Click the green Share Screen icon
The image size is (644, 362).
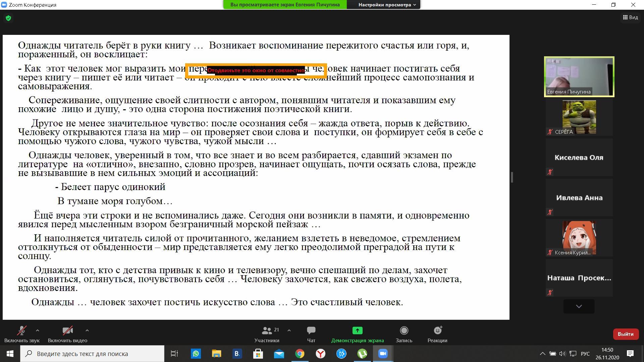pyautogui.click(x=357, y=331)
